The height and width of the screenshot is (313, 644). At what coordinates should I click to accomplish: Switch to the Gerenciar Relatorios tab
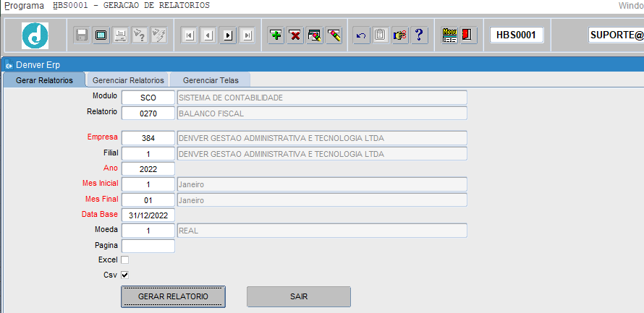pyautogui.click(x=128, y=80)
